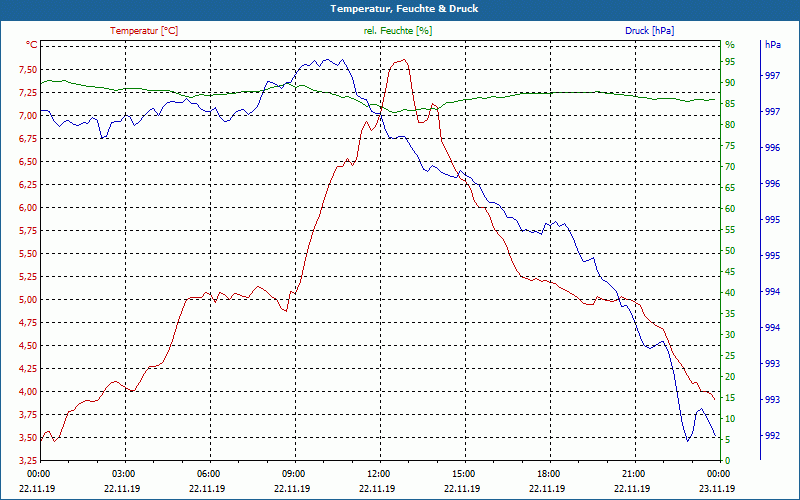Click green humidity axis value '65'

(730, 188)
